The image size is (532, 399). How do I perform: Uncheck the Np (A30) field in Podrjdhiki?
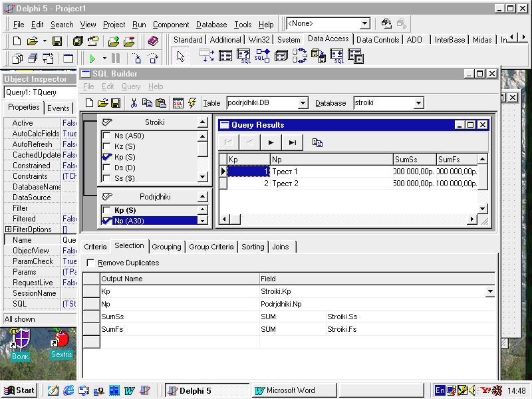click(x=106, y=221)
